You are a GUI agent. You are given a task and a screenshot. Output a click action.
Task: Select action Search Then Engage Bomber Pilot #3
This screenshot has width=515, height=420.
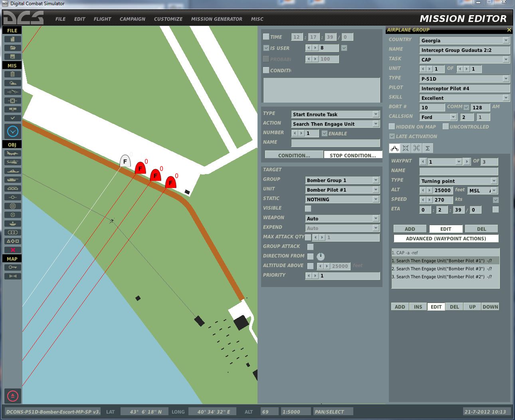(x=446, y=269)
